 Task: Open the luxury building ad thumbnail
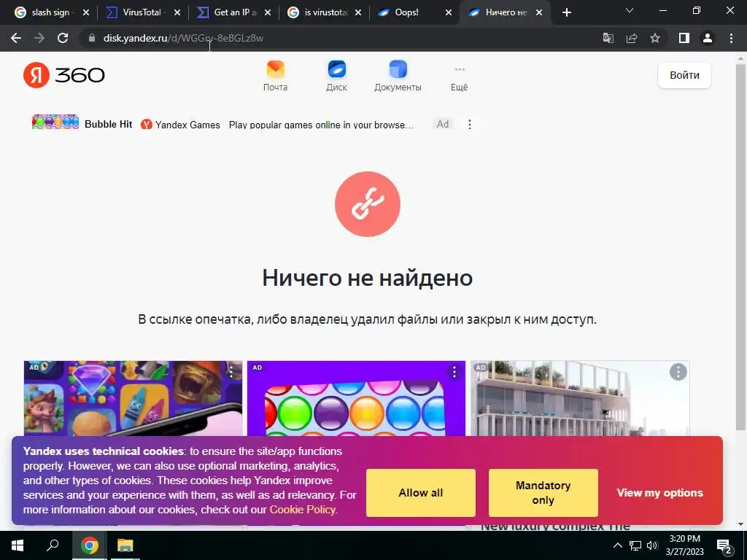(580, 398)
